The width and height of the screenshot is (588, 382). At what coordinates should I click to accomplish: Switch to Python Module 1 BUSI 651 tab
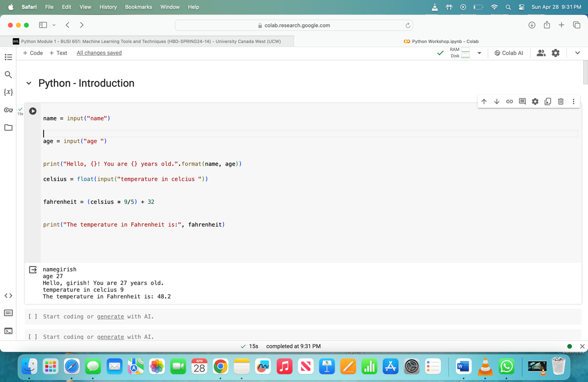147,42
